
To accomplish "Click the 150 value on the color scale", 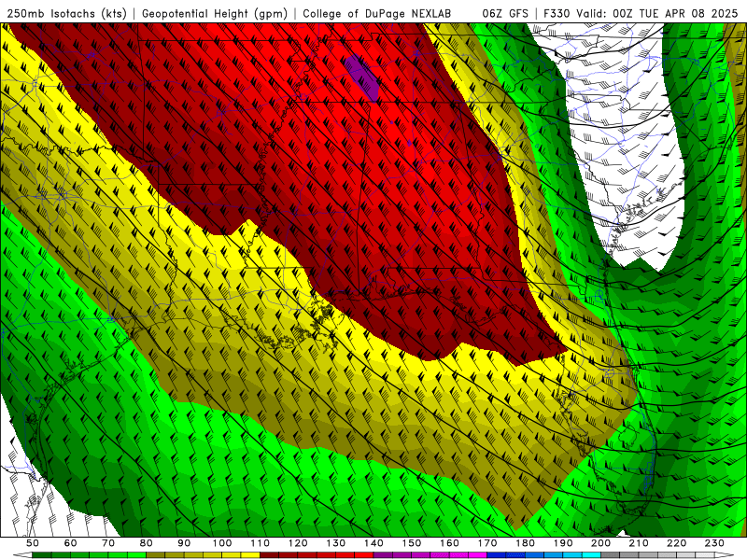I will [412, 543].
